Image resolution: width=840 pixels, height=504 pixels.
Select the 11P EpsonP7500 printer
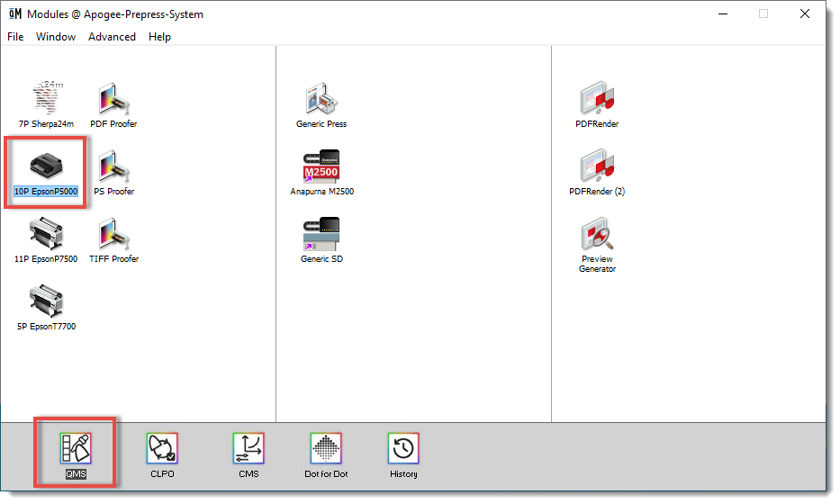tap(46, 234)
